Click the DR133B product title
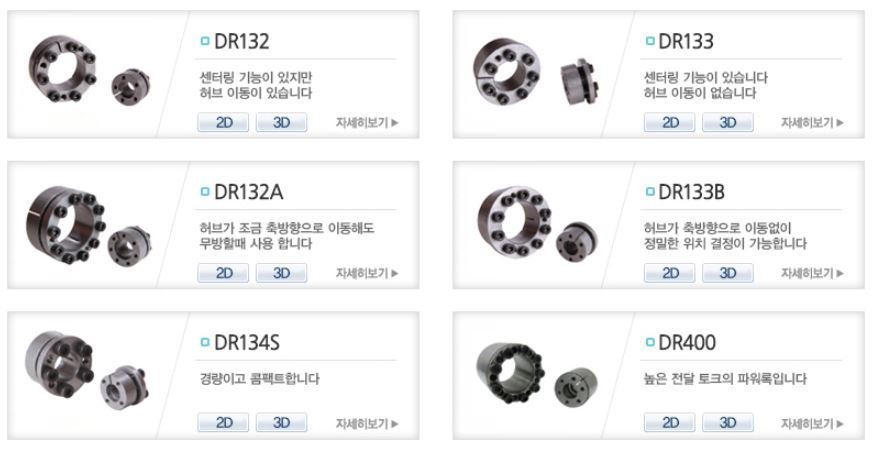 (x=691, y=192)
